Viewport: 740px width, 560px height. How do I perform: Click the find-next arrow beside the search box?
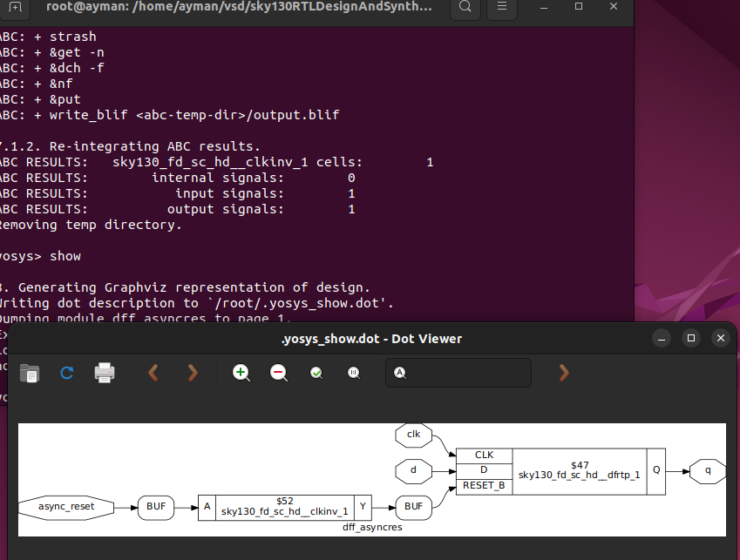coord(563,373)
